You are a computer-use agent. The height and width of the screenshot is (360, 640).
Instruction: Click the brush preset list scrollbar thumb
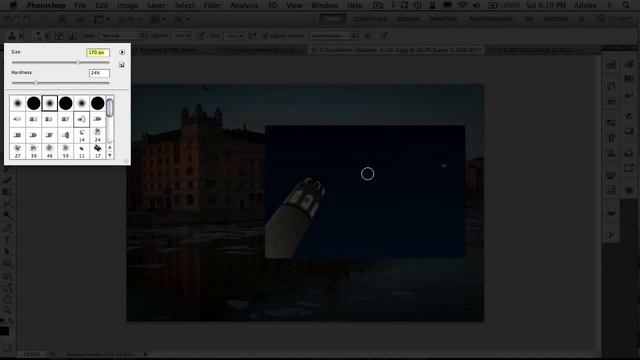(110, 108)
